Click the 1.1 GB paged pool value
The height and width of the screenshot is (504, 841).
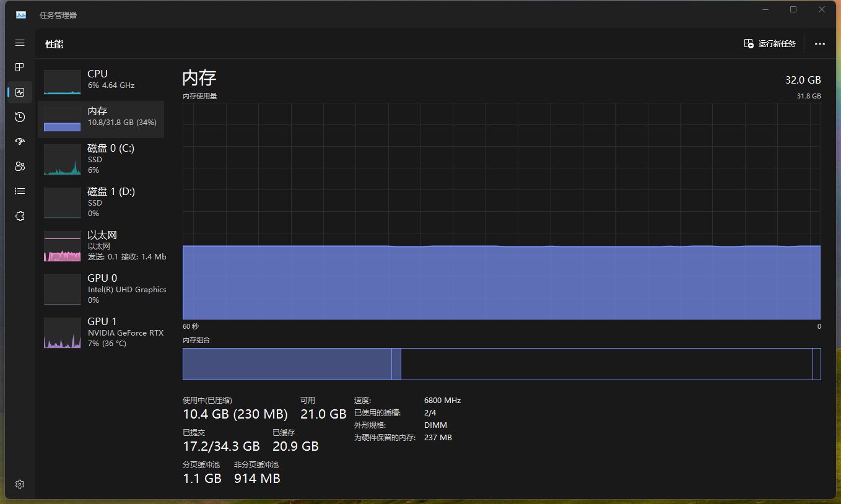pos(202,479)
